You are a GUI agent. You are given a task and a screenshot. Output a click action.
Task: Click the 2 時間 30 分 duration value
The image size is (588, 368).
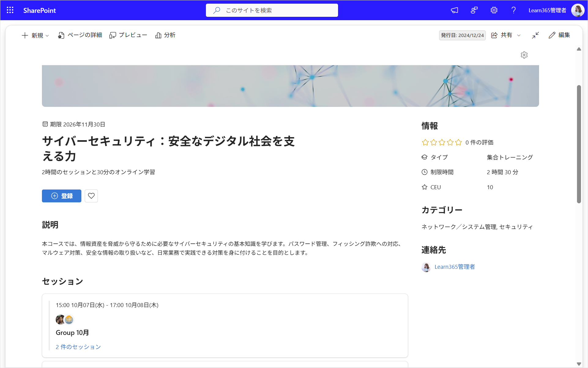pos(502,172)
